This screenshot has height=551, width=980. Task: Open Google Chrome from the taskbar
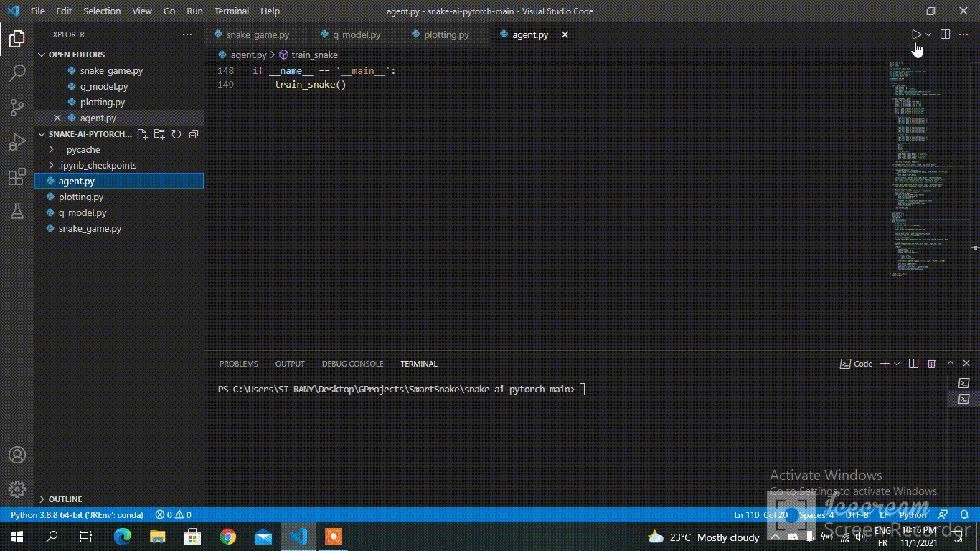click(x=228, y=537)
